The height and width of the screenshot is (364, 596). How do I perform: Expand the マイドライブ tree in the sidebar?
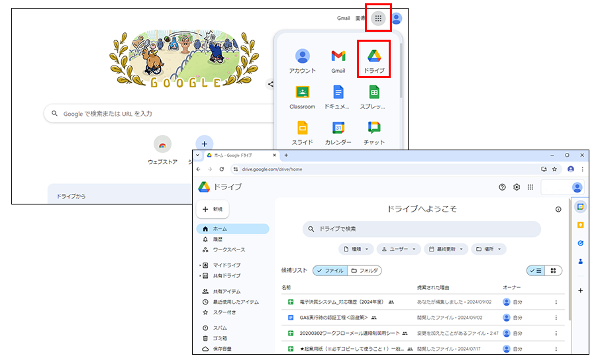point(200,265)
